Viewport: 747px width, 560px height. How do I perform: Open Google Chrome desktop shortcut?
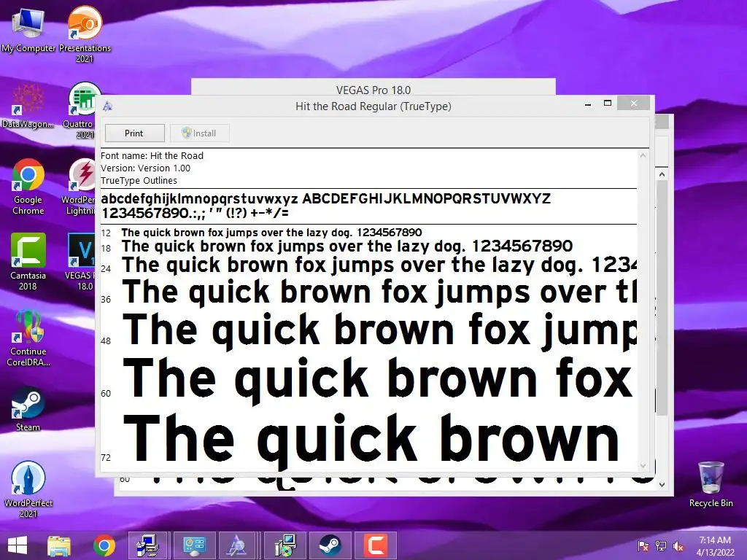28,187
